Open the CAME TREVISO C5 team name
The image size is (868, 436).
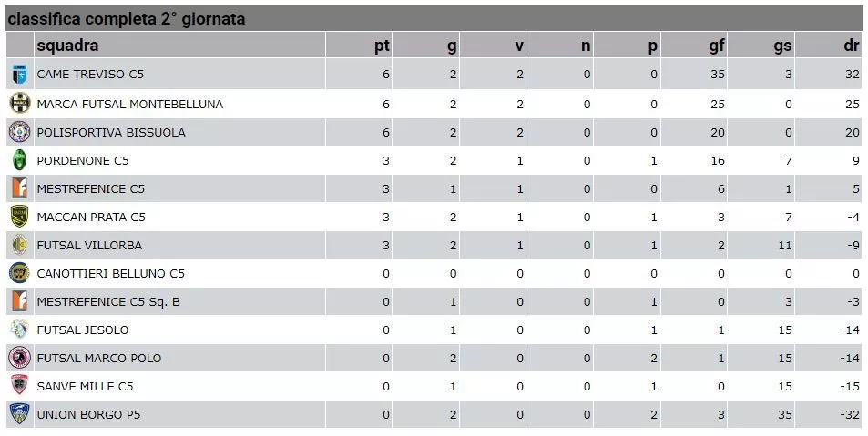tap(90, 74)
